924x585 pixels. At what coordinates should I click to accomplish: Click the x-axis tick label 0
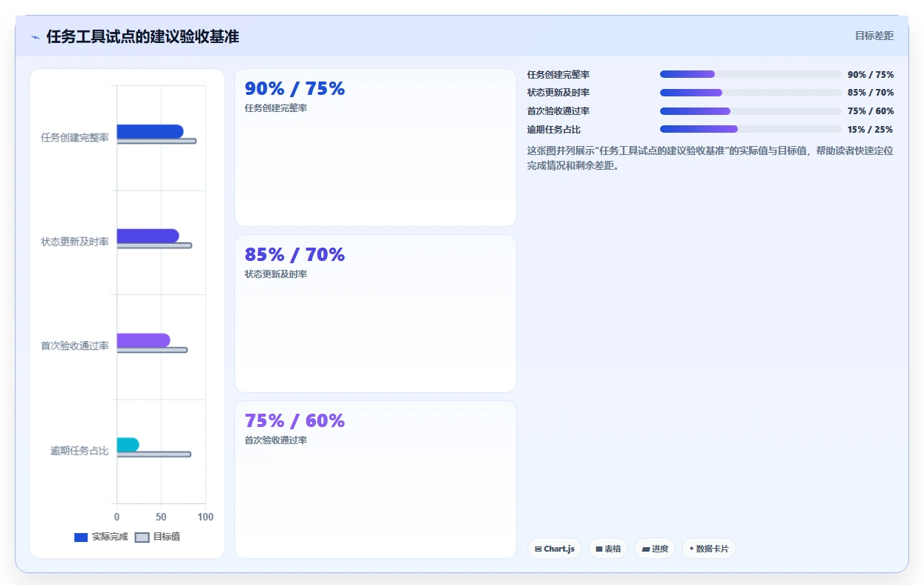[x=116, y=517]
